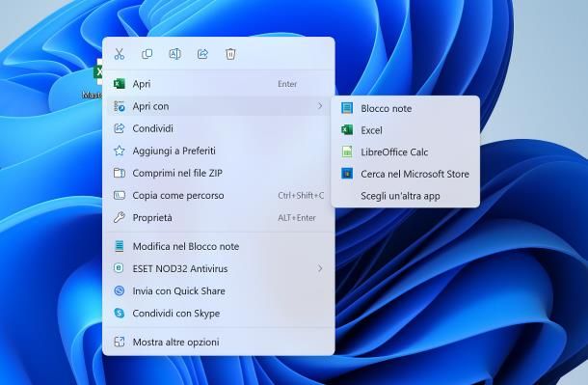This screenshot has height=385, width=588.
Task: Expand the Apri con chevron arrow
Action: coord(320,106)
